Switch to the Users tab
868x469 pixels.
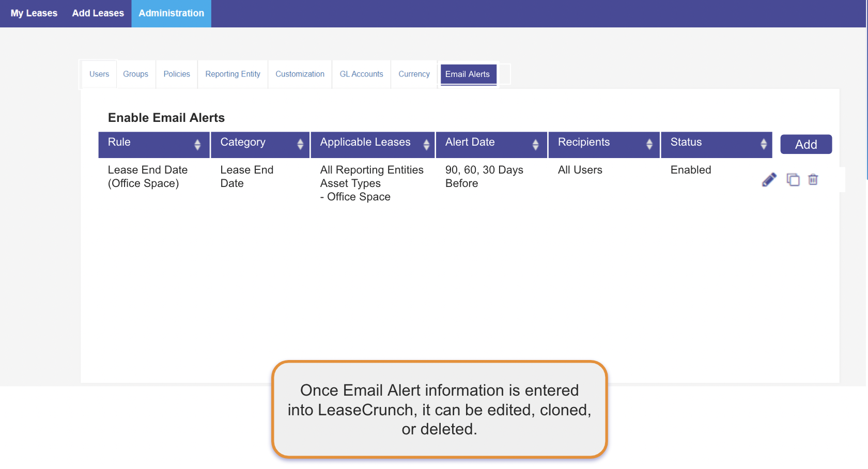click(x=99, y=74)
